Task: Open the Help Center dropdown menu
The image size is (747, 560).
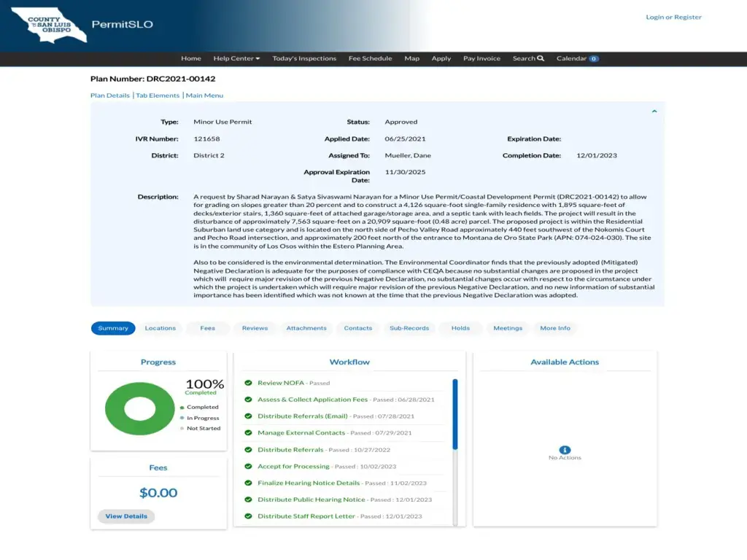Action: click(x=236, y=58)
